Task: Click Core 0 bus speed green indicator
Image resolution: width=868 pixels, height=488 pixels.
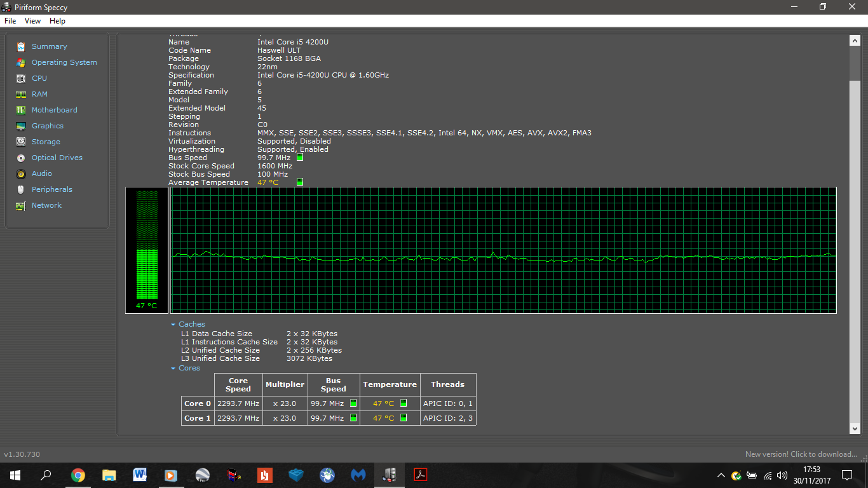Action: pos(353,403)
